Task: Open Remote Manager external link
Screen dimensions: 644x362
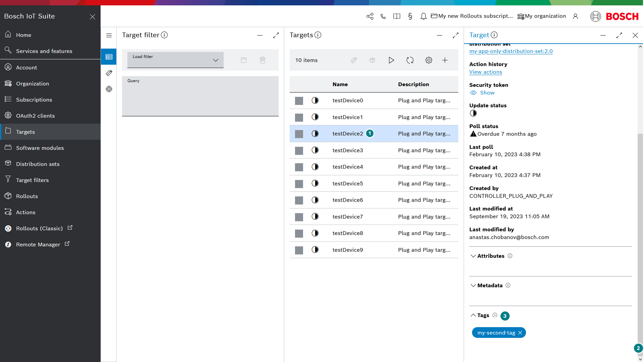Action: 50,244
